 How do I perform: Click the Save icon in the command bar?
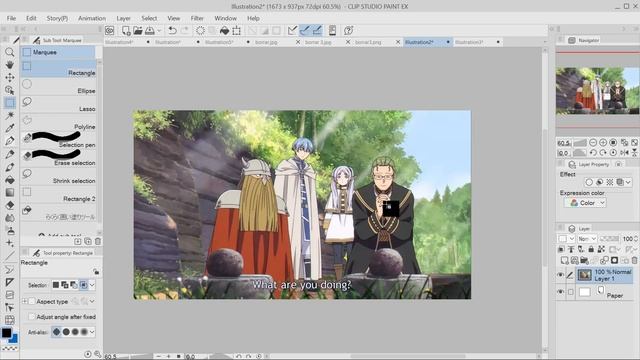point(150,31)
